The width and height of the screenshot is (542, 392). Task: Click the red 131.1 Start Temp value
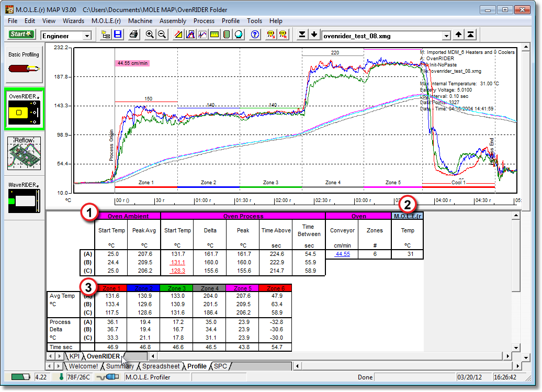point(178,262)
